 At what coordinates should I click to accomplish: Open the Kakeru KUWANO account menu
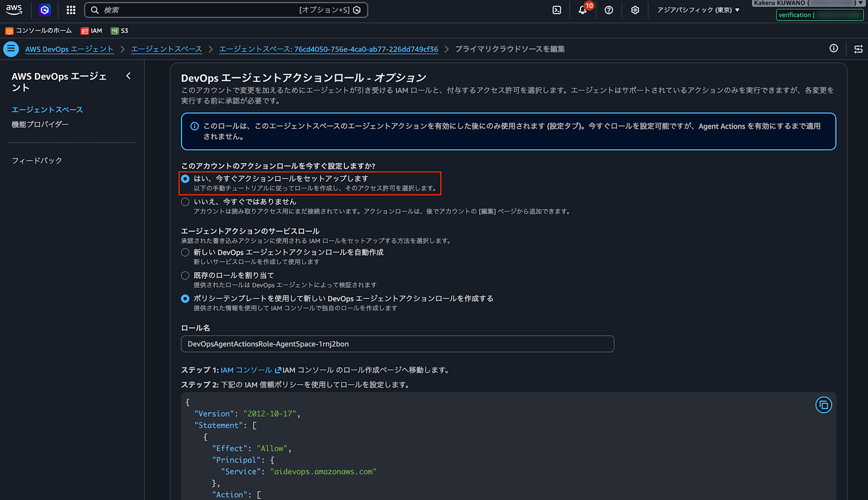[x=809, y=3]
